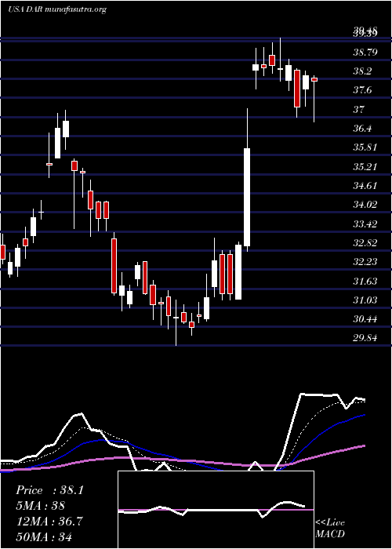Click the 'USA DAR' chart title text

[25, 9]
